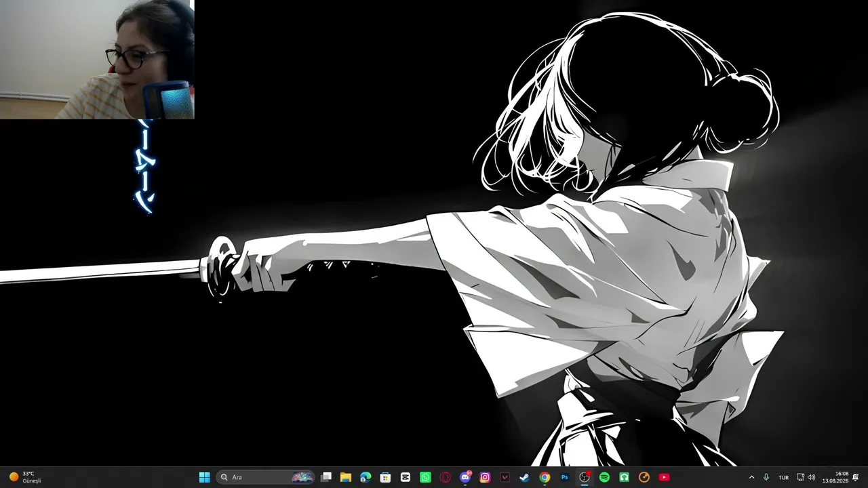
Task: Open WhatsApp from the taskbar
Action: (x=425, y=477)
